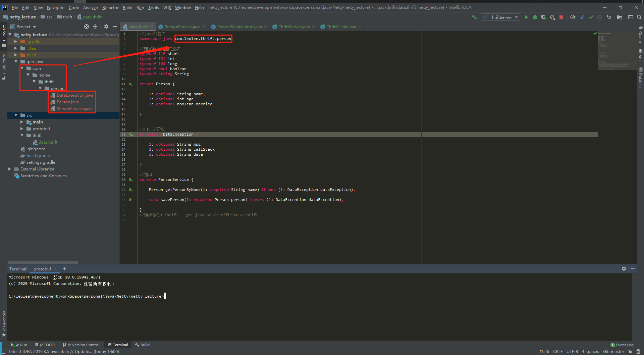
Task: Start debugging with the Debug icon
Action: point(535,17)
